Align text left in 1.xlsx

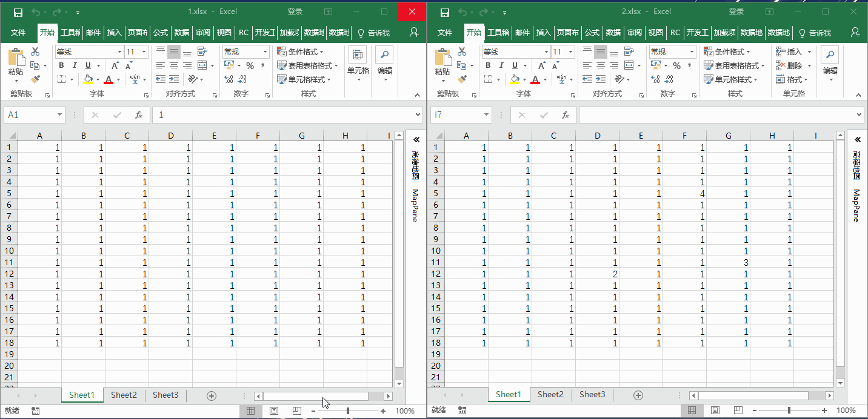click(x=161, y=65)
